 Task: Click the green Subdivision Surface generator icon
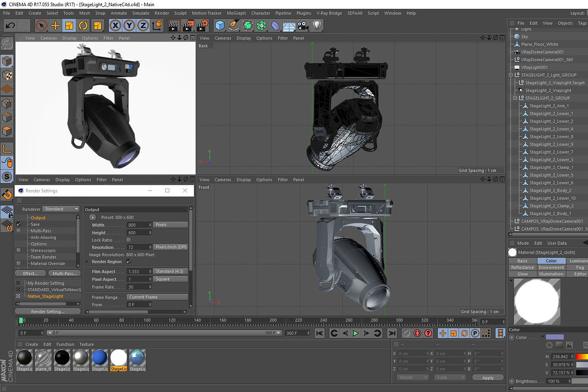point(248,25)
